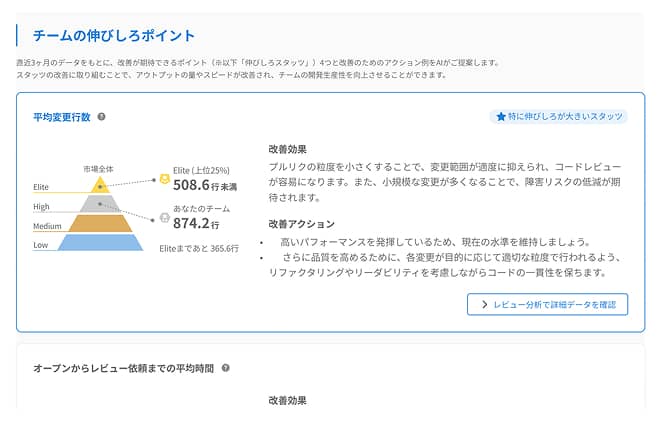
Task: Select the orange Medium pyramid tier
Action: [100, 223]
